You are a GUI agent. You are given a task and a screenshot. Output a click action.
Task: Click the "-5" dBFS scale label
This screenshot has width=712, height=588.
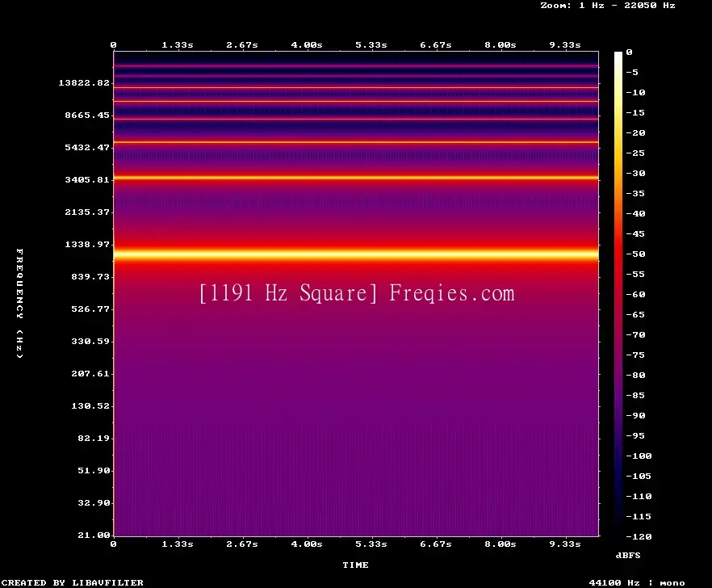pyautogui.click(x=632, y=72)
